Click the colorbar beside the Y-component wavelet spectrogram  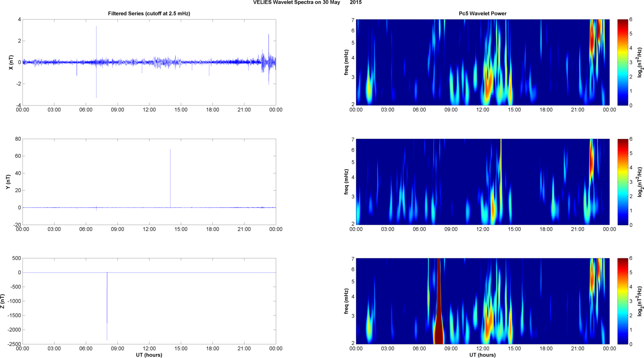coord(623,182)
